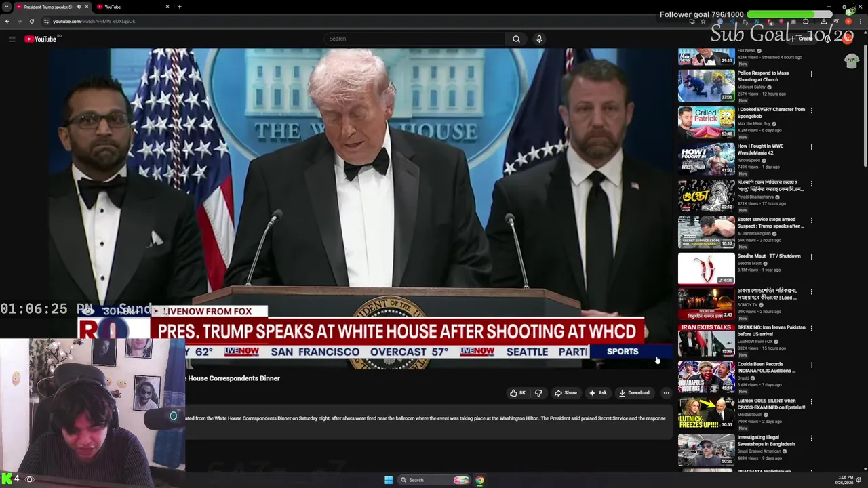Open options for WWE WrestleMania video
Viewport: 868px width, 488px height.
coord(811,147)
